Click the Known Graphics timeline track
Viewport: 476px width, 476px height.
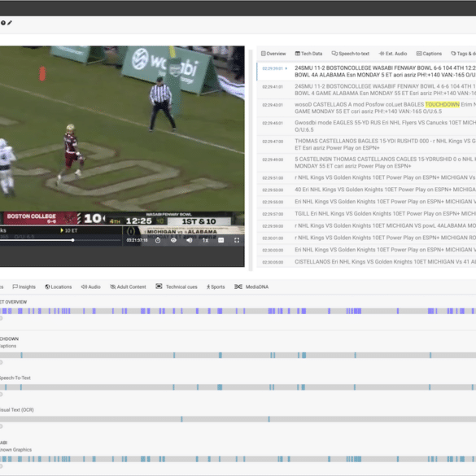point(238,459)
